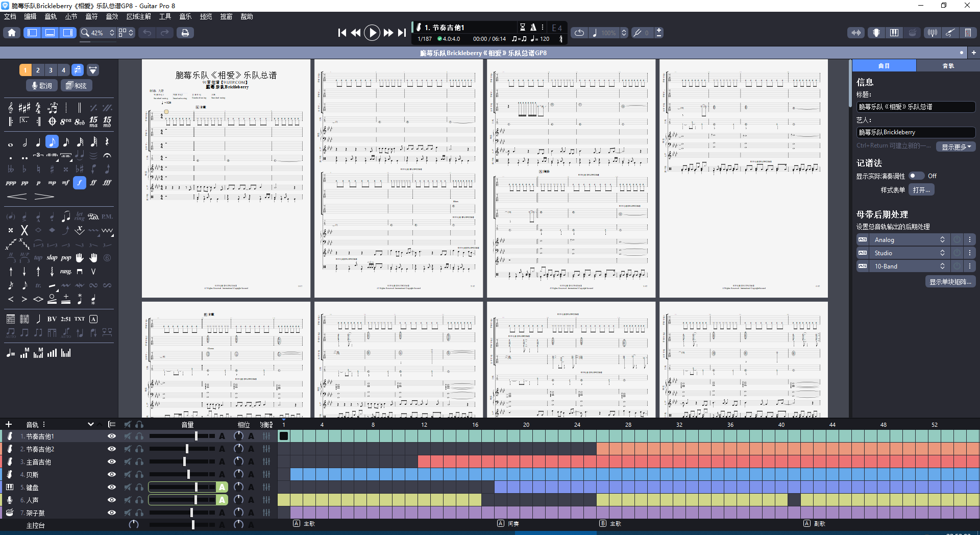Toggle the right inspector panel

(x=68, y=33)
